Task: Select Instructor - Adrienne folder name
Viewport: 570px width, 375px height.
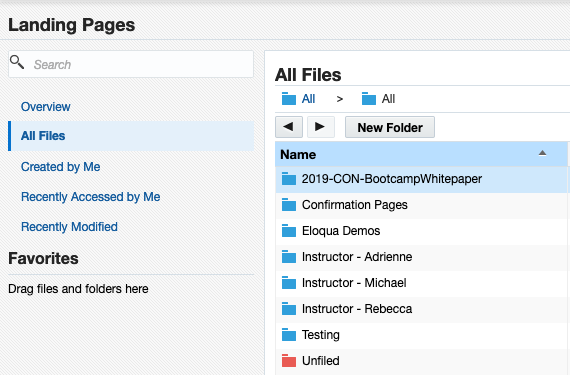Action: point(357,257)
